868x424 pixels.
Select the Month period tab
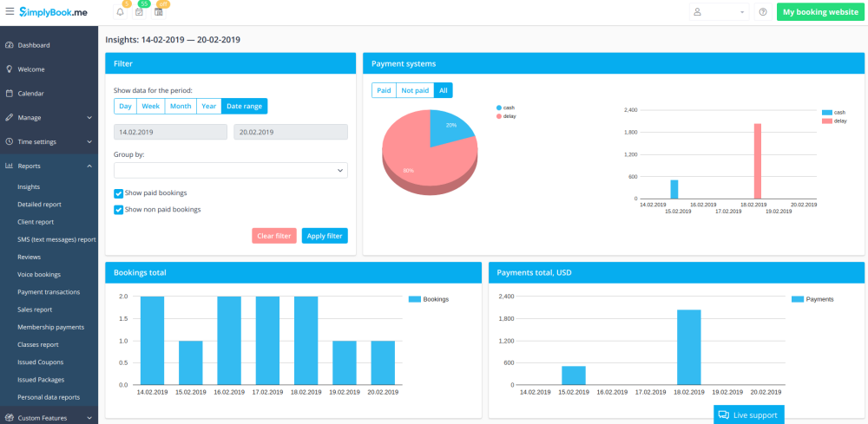coord(180,107)
